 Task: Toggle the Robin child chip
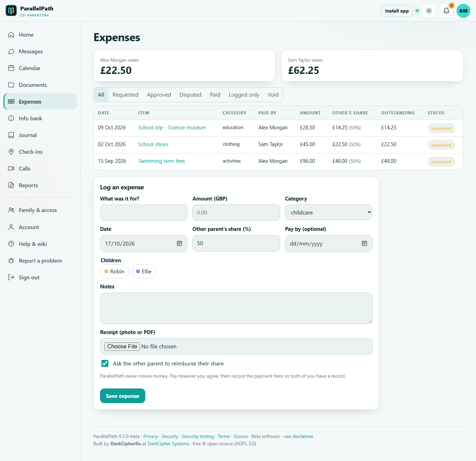point(114,271)
